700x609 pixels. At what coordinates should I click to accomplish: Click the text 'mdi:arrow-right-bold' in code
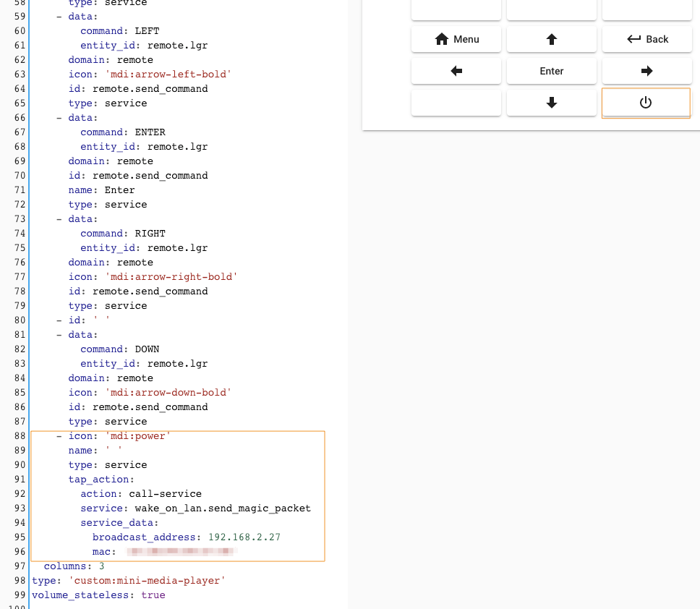pos(171,277)
